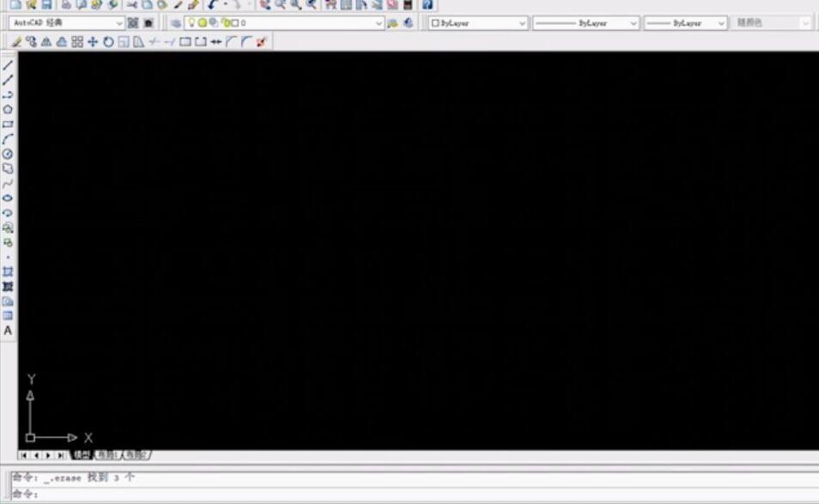Select the Region tool
Screen dimensions: 819x504
coord(8,301)
